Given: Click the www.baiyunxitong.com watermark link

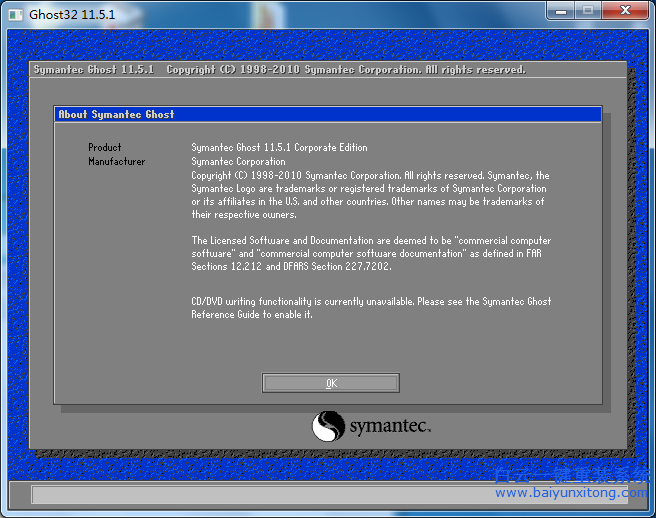Looking at the screenshot, I should point(570,493).
